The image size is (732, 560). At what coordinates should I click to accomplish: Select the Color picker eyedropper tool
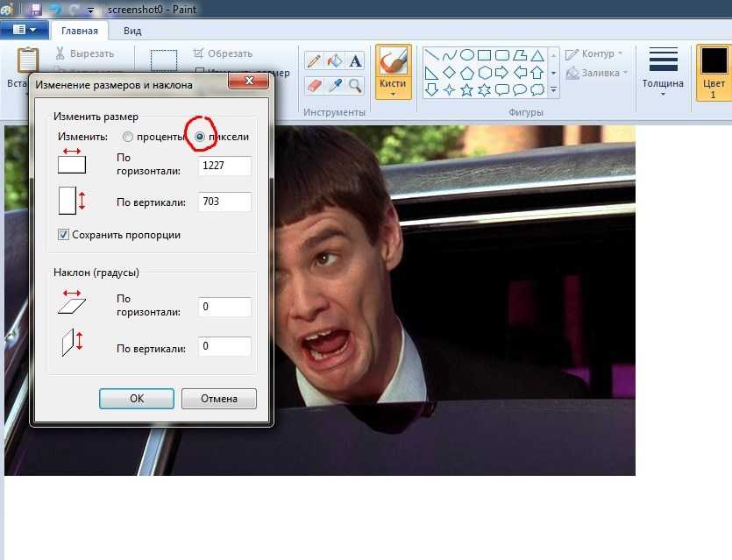pos(334,85)
